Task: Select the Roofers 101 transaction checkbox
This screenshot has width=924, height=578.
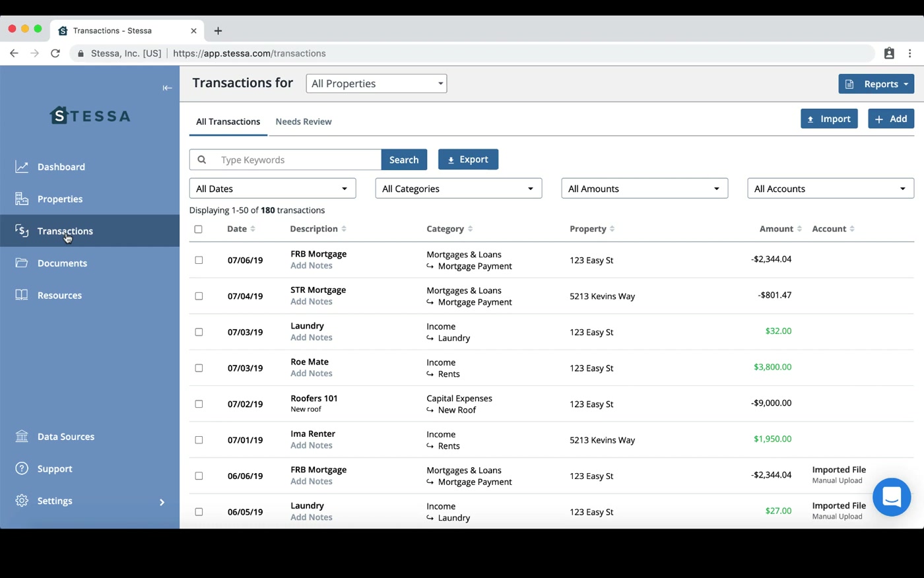Action: coord(199,404)
